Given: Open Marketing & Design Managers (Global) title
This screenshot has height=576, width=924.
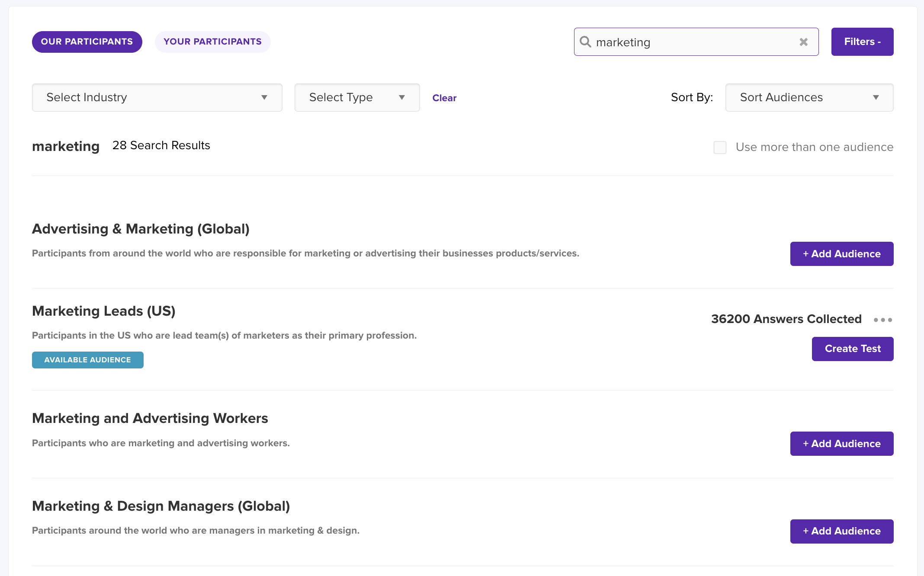Looking at the screenshot, I should [161, 506].
